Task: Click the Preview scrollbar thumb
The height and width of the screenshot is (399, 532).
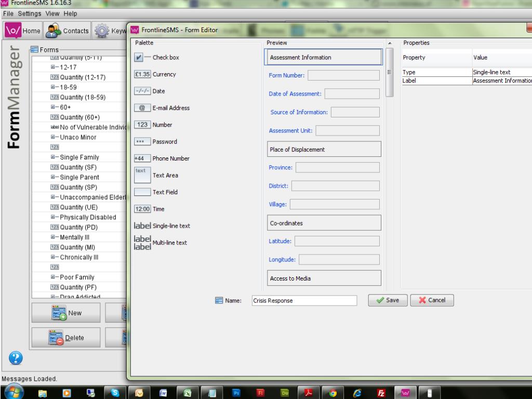Action: pos(390,72)
